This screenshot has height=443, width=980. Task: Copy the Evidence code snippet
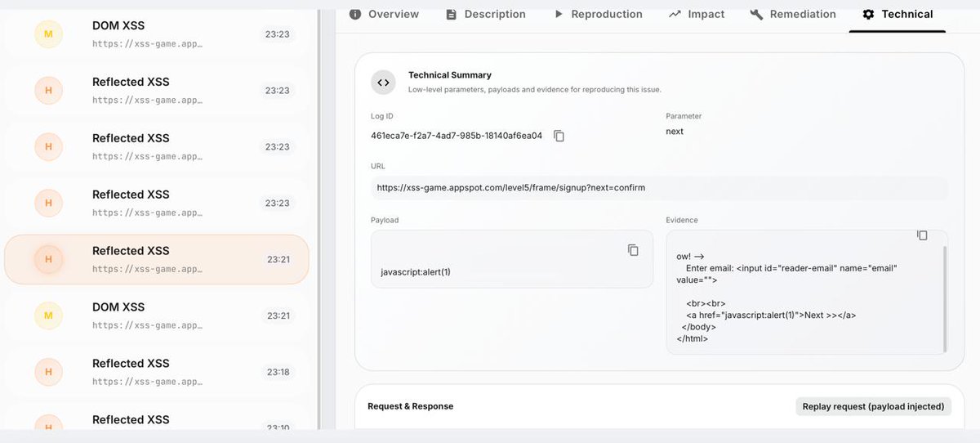tap(922, 235)
